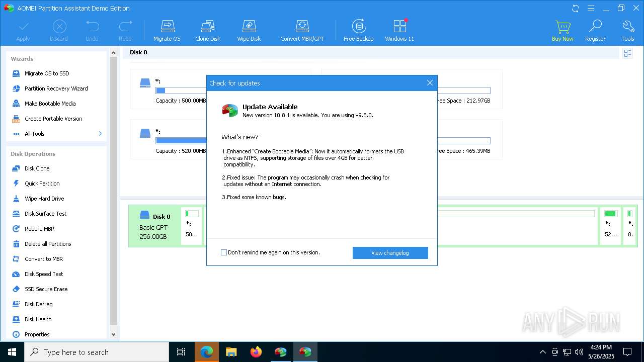Open the Clone Disk tool
This screenshot has height=362, width=644.
(x=208, y=31)
